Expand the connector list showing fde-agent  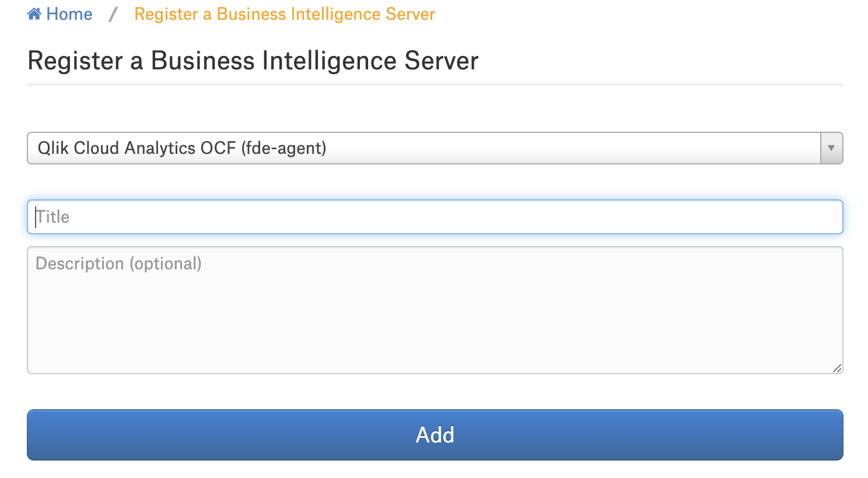pyautogui.click(x=435, y=148)
